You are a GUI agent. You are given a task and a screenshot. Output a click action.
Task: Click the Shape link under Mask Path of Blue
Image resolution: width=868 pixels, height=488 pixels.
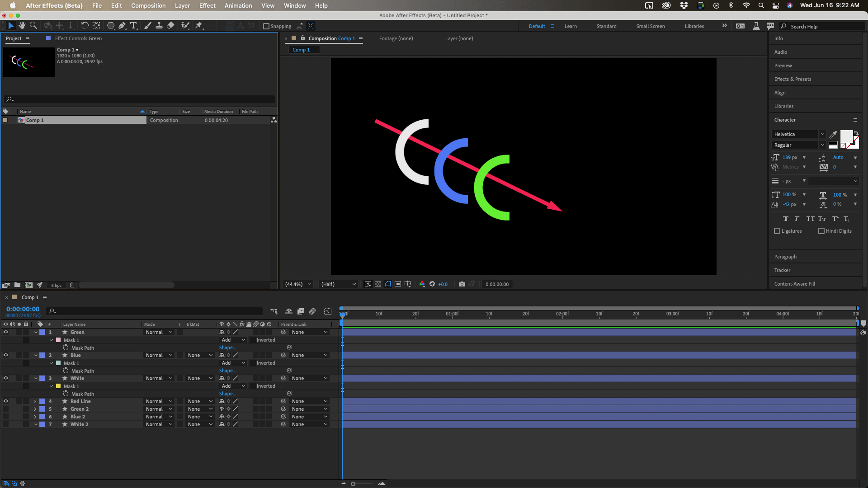pos(227,371)
